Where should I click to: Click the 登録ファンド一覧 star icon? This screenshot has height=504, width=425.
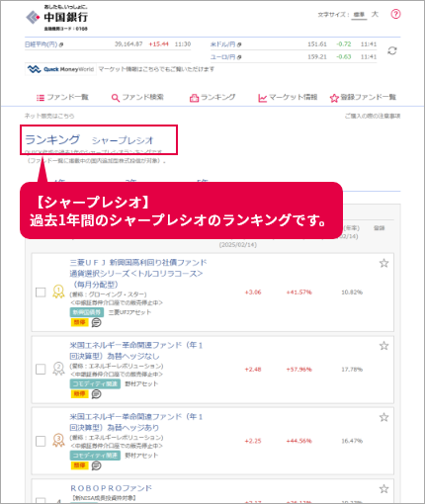point(334,98)
